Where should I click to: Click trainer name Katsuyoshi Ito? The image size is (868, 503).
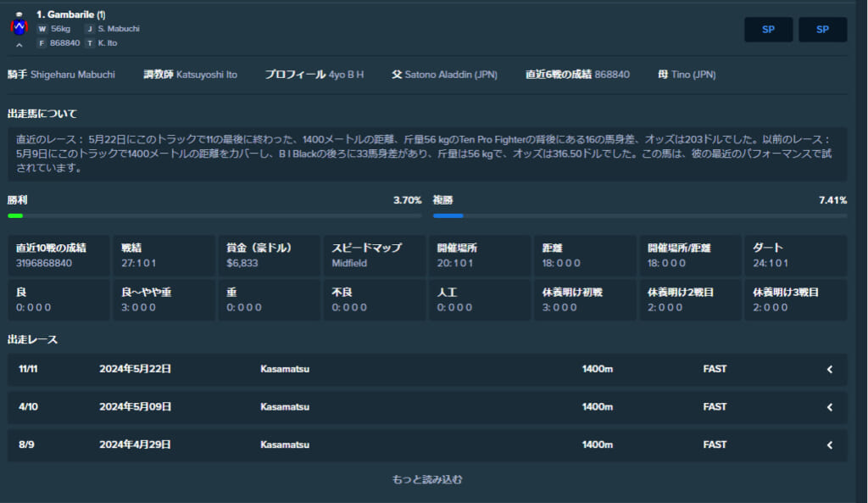tap(207, 75)
